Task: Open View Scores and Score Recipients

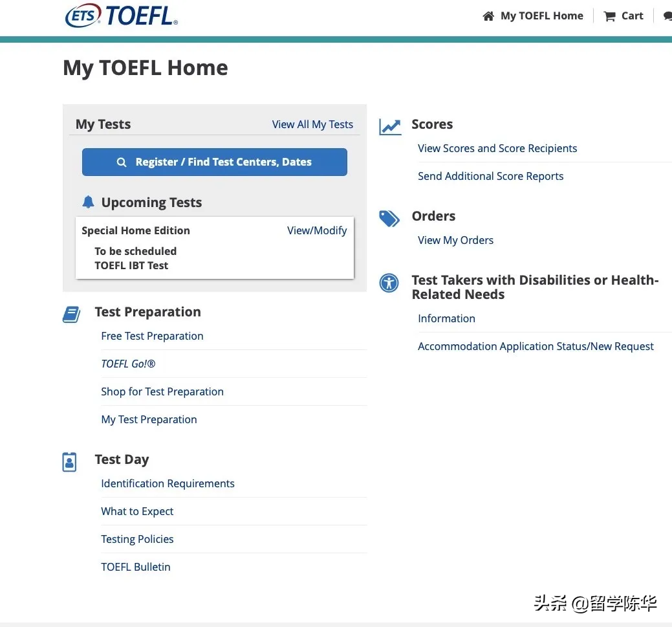Action: click(497, 148)
